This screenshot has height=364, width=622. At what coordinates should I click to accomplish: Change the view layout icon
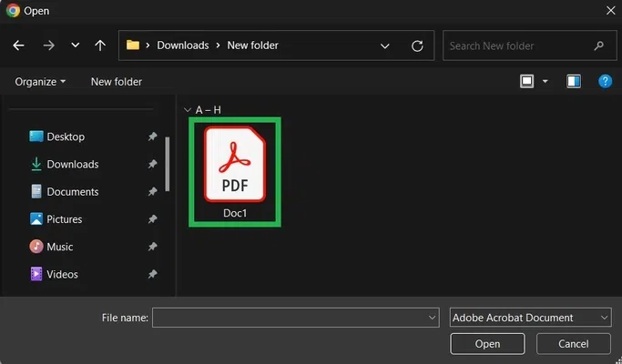coord(526,81)
